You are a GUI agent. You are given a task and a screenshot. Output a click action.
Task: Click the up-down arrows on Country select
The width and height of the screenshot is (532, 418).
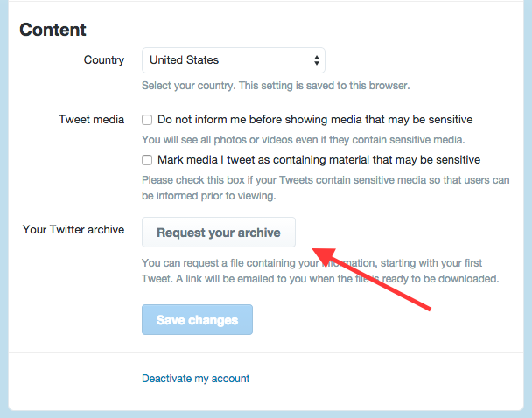tap(316, 60)
